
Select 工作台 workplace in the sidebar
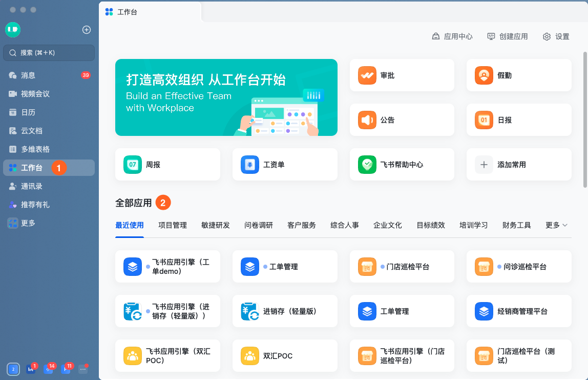click(x=49, y=168)
